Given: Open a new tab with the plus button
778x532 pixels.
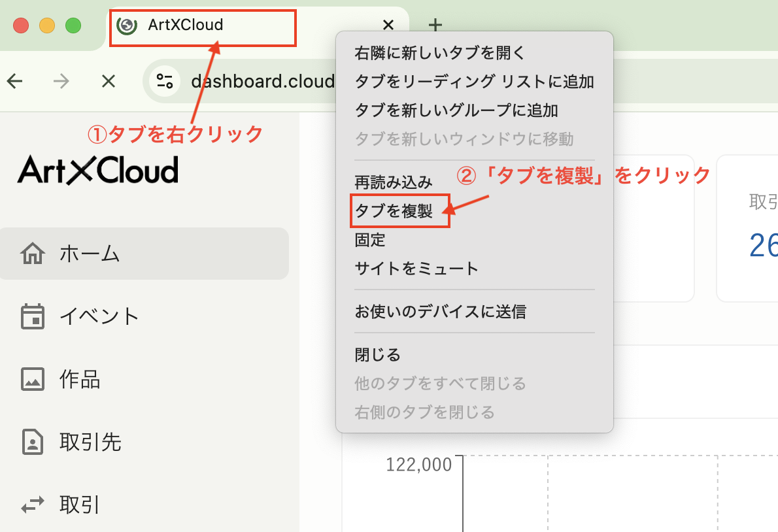Looking at the screenshot, I should click(435, 25).
